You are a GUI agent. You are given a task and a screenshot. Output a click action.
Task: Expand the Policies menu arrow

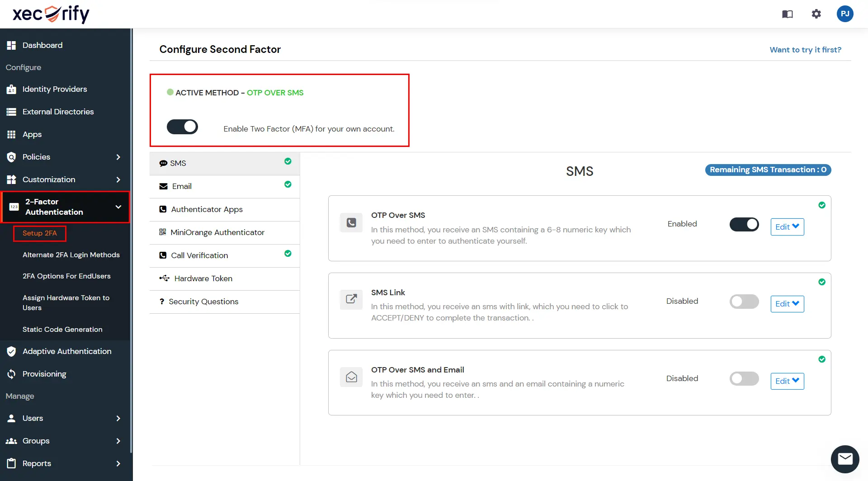tap(118, 157)
